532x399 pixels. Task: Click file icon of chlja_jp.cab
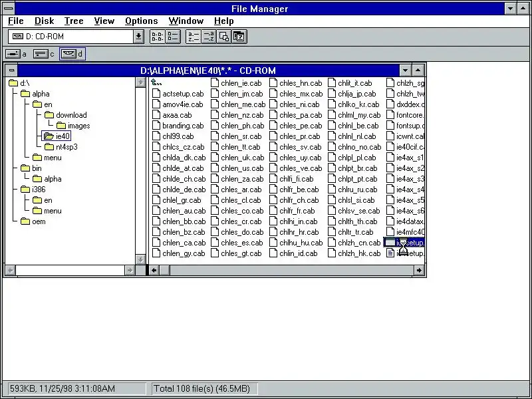(332, 94)
